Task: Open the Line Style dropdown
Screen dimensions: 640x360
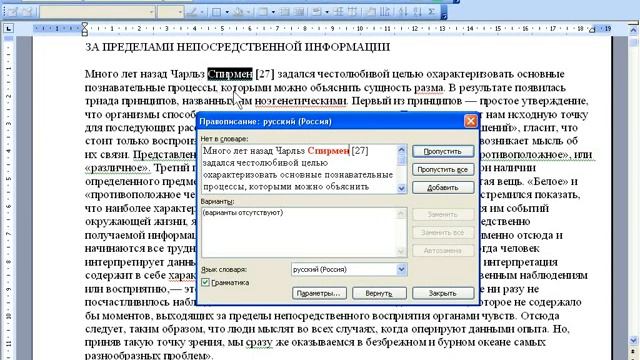Action: pos(97,12)
